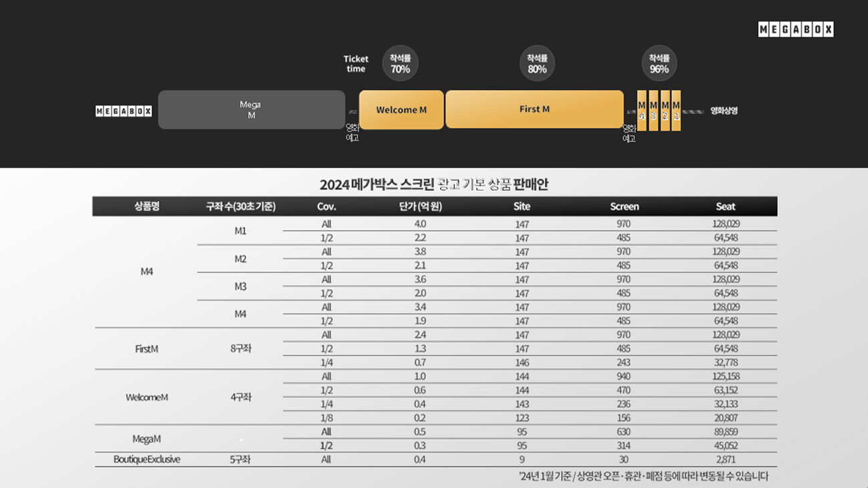Click the M1 gold slot bar
Viewport: 868px width, 488px height.
tap(676, 109)
